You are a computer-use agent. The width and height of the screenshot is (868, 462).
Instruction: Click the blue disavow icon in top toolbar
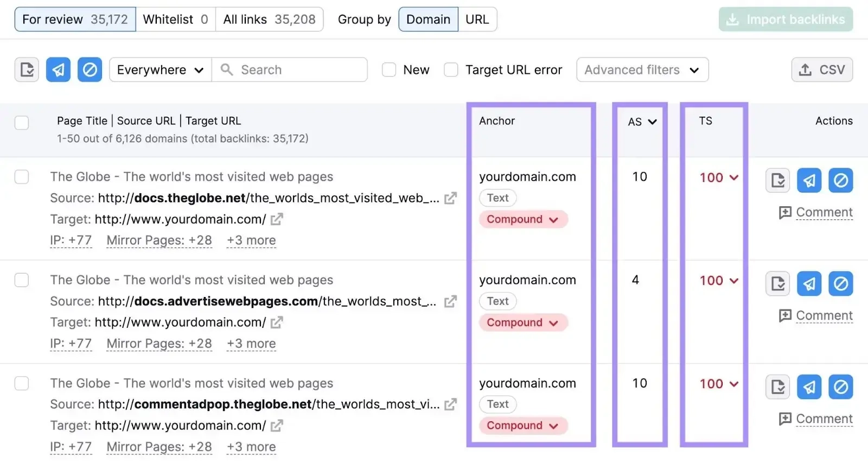[x=90, y=70]
